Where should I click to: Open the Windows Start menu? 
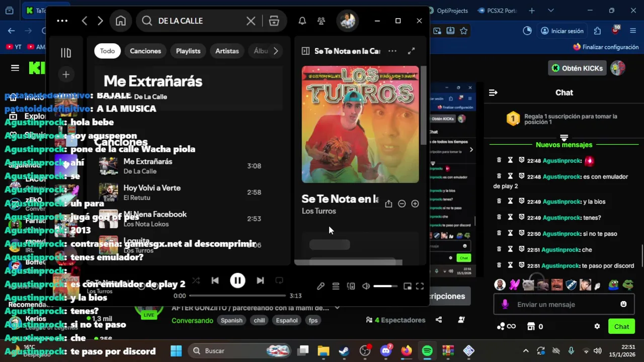[176, 350]
